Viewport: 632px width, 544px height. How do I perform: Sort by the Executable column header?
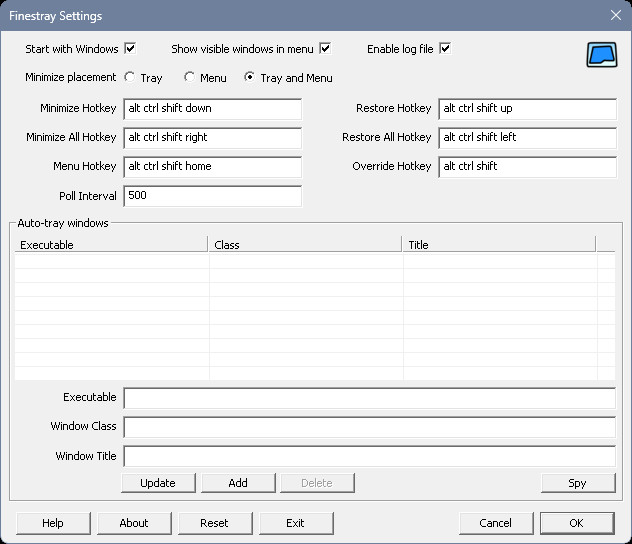(111, 245)
